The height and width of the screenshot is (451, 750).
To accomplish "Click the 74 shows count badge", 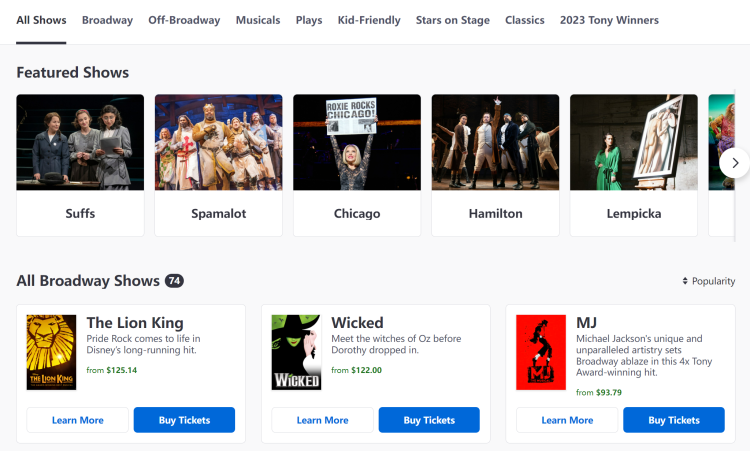I will [174, 281].
